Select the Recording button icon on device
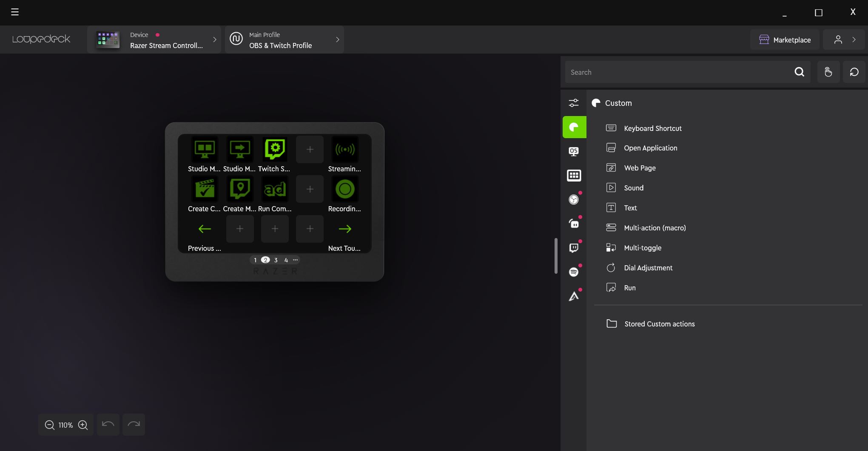 point(344,189)
